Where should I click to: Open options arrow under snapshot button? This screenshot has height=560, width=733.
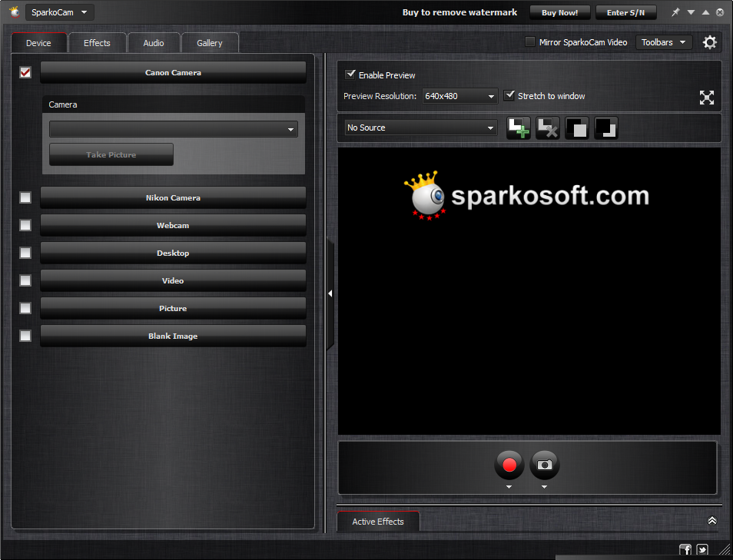[x=544, y=487]
